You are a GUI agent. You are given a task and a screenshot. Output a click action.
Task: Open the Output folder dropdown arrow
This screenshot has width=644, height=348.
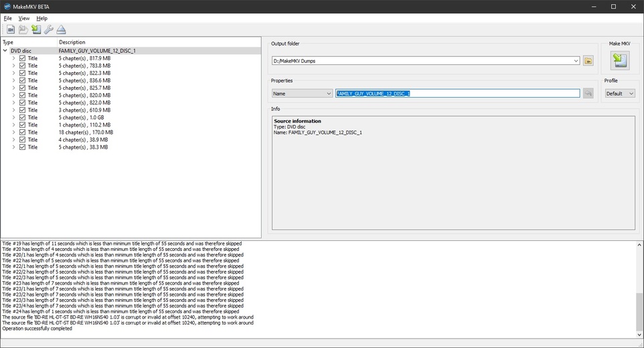576,61
